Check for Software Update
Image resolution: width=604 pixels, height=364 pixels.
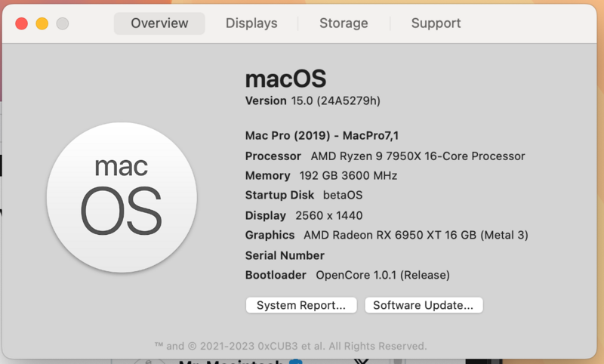[x=424, y=305]
